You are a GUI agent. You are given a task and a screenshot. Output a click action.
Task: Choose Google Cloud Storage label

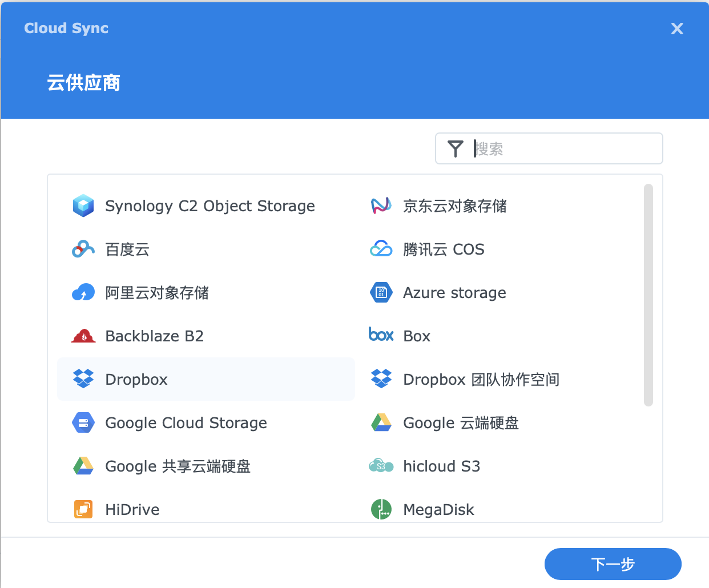pyautogui.click(x=186, y=423)
